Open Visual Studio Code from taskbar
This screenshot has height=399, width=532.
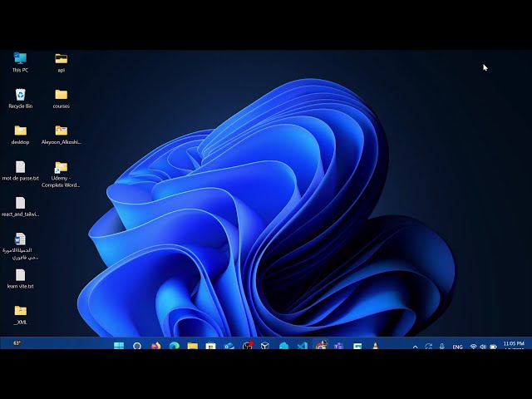coord(302,346)
